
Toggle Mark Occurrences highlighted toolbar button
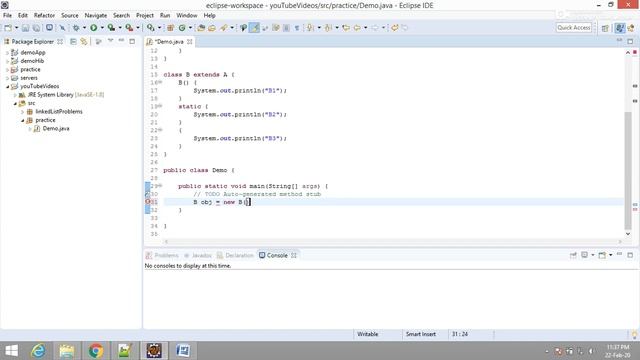pyautogui.click(x=254, y=28)
